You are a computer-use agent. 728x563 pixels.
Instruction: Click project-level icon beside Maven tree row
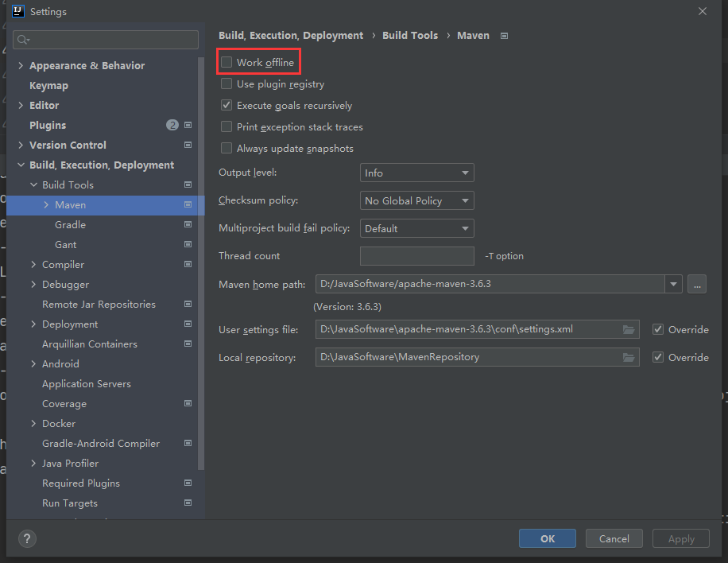point(188,205)
